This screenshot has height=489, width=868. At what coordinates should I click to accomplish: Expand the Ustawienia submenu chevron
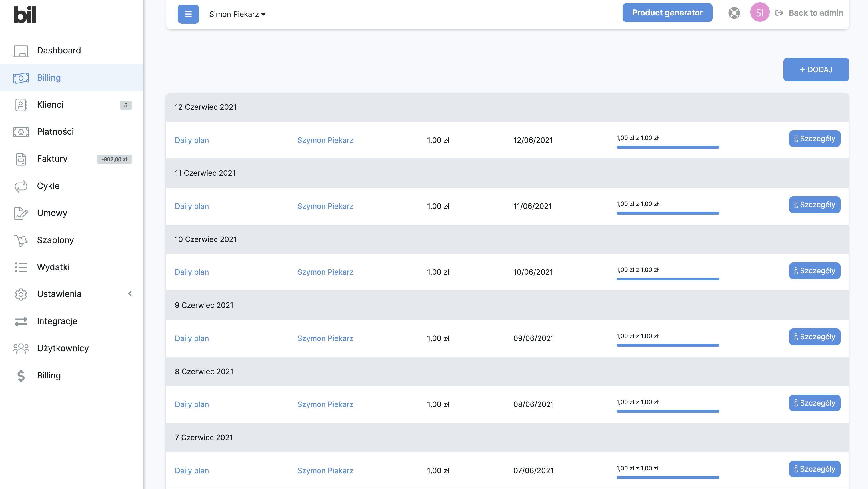point(130,294)
